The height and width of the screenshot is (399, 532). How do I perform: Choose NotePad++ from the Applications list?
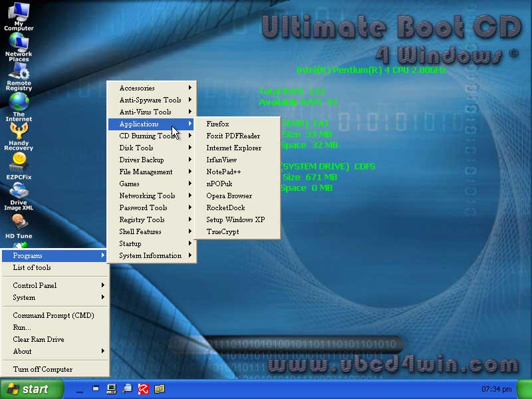click(223, 172)
